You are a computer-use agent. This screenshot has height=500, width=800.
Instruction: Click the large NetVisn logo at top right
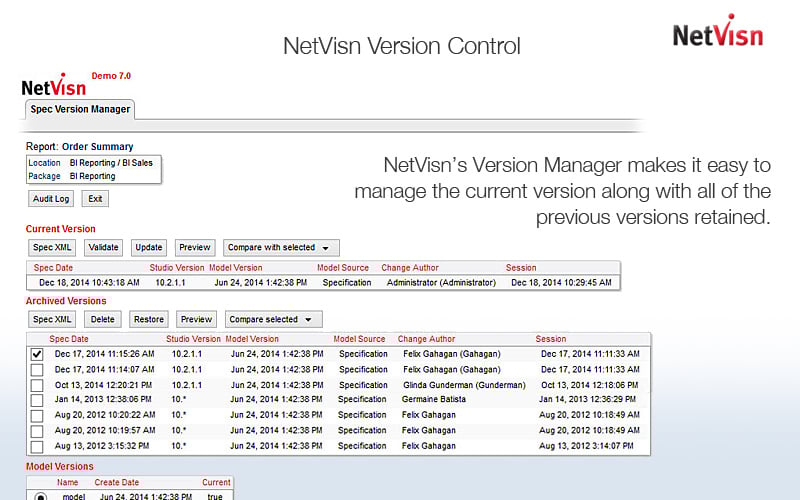click(x=718, y=31)
